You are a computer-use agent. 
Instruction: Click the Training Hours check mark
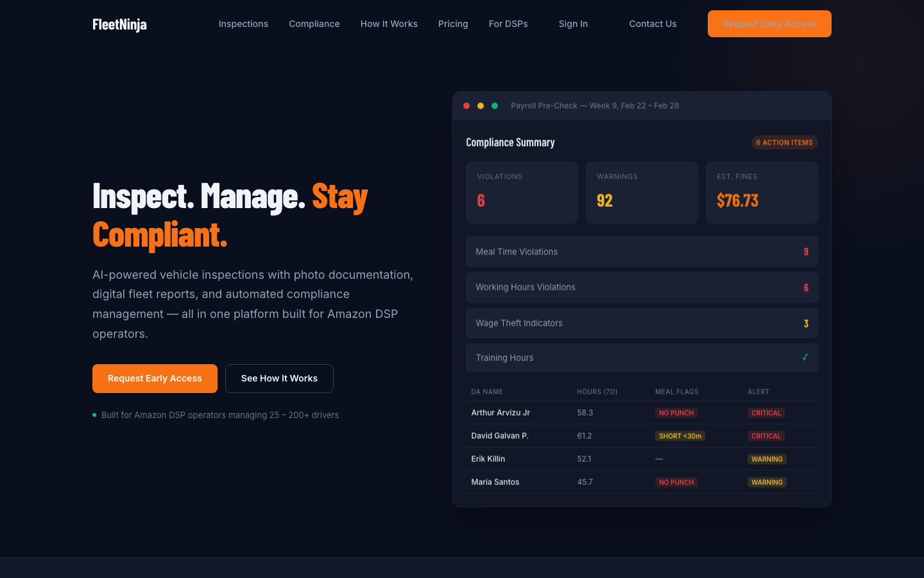point(805,358)
